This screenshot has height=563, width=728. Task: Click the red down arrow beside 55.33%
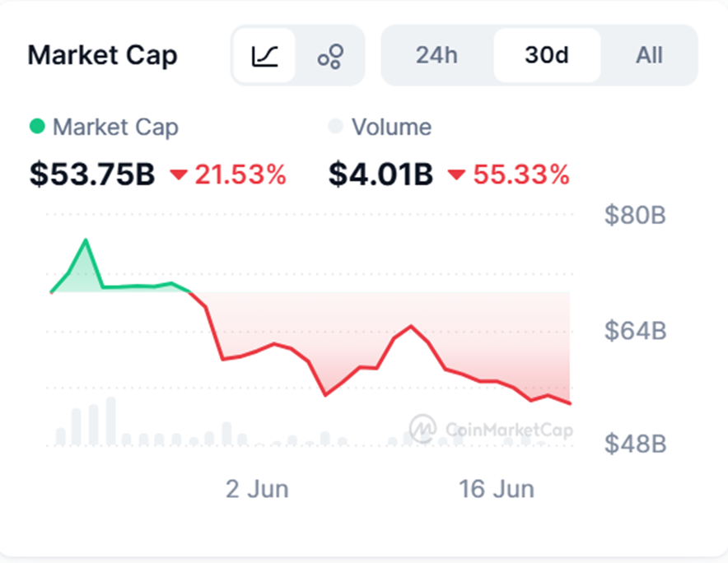pyautogui.click(x=456, y=174)
